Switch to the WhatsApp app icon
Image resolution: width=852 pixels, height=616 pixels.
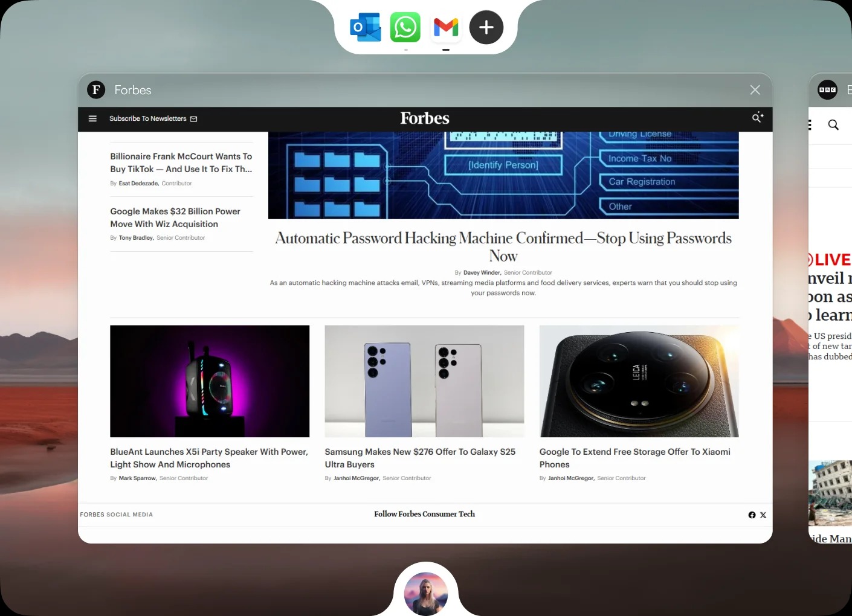coord(405,27)
